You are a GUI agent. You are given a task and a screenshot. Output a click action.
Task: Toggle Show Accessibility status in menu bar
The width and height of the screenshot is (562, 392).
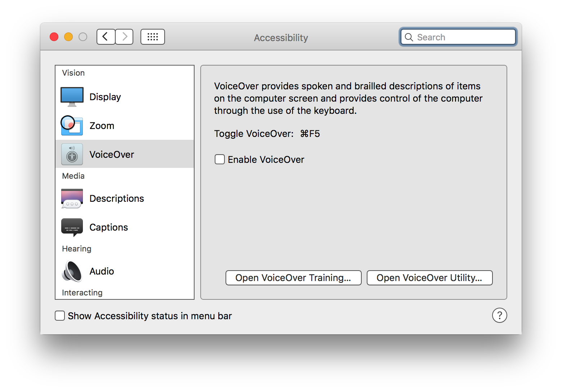point(60,316)
